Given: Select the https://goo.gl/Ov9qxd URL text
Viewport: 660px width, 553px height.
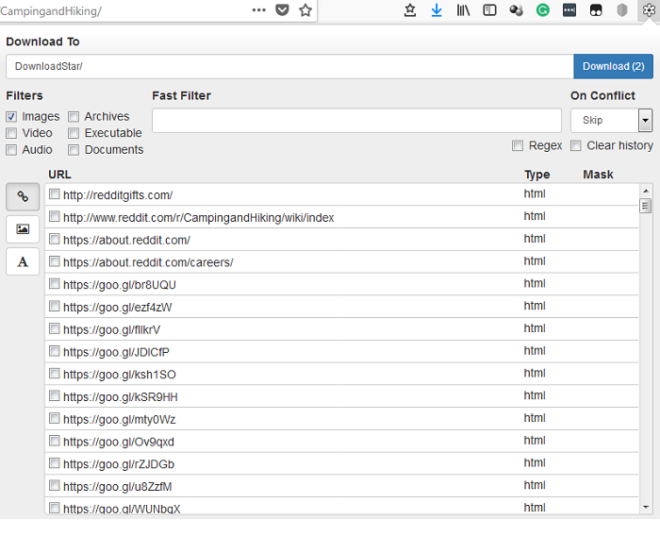Looking at the screenshot, I should pos(119,442).
